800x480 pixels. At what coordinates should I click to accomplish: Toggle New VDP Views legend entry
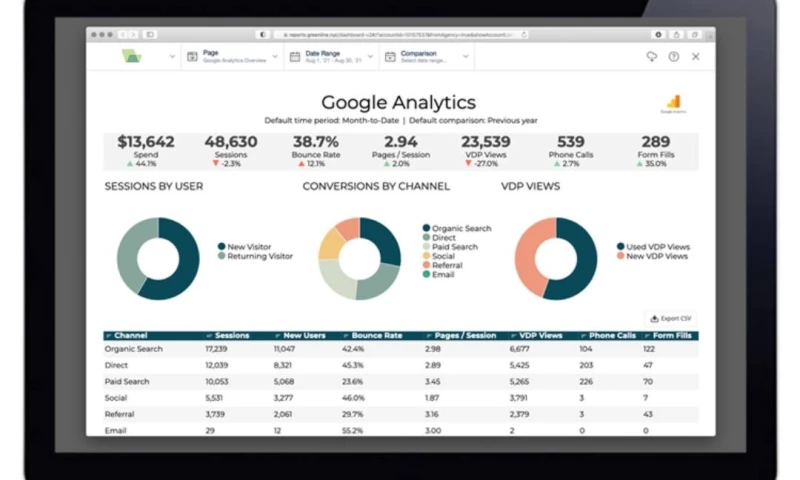653,256
